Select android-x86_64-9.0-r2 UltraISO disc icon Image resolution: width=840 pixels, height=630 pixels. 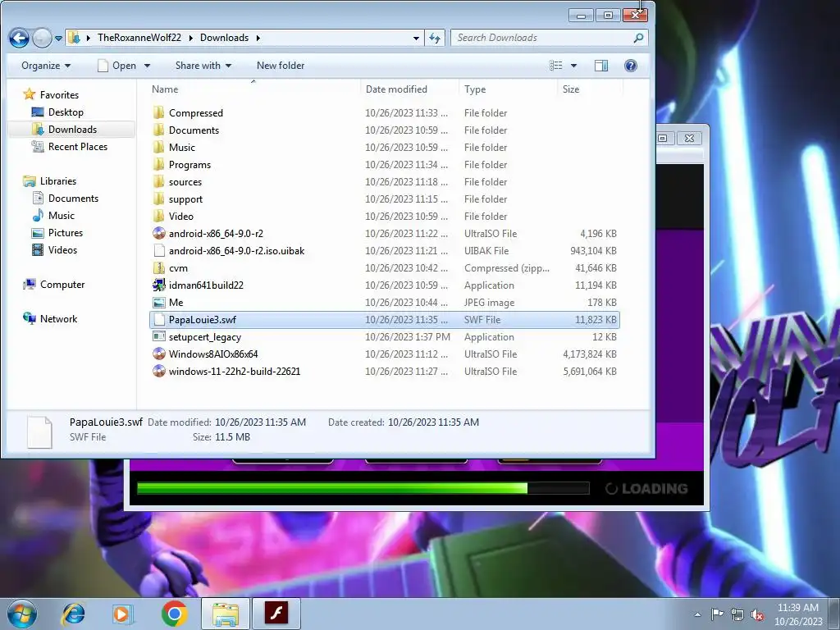tap(158, 233)
